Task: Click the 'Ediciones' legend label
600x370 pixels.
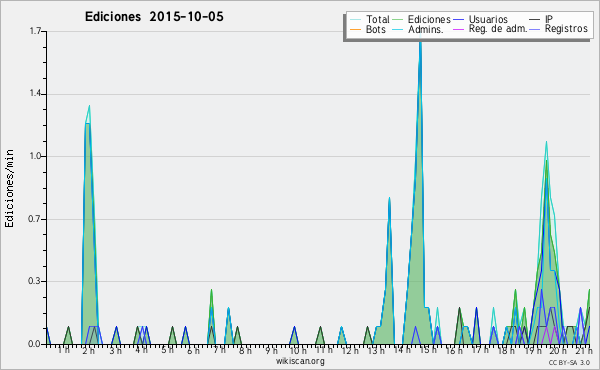Action: tap(429, 19)
